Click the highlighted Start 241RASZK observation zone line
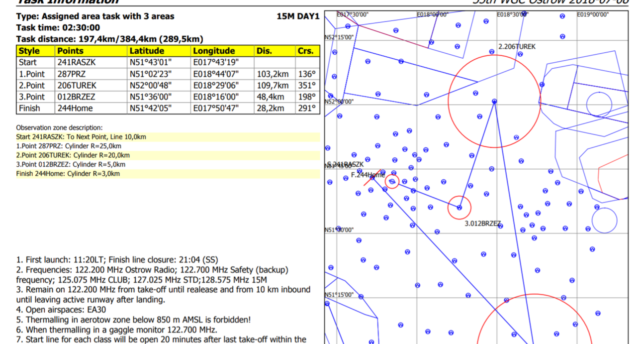 click(x=81, y=137)
